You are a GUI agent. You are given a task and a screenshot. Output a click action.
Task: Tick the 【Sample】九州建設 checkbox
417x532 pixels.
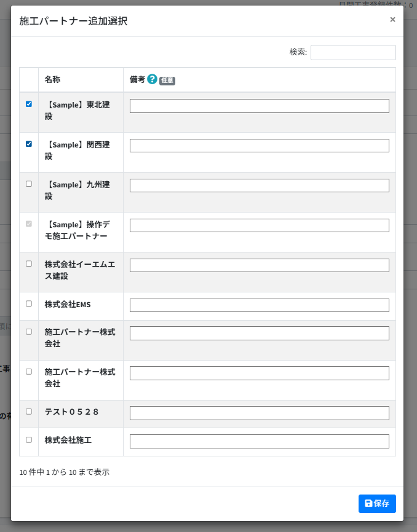(x=29, y=184)
